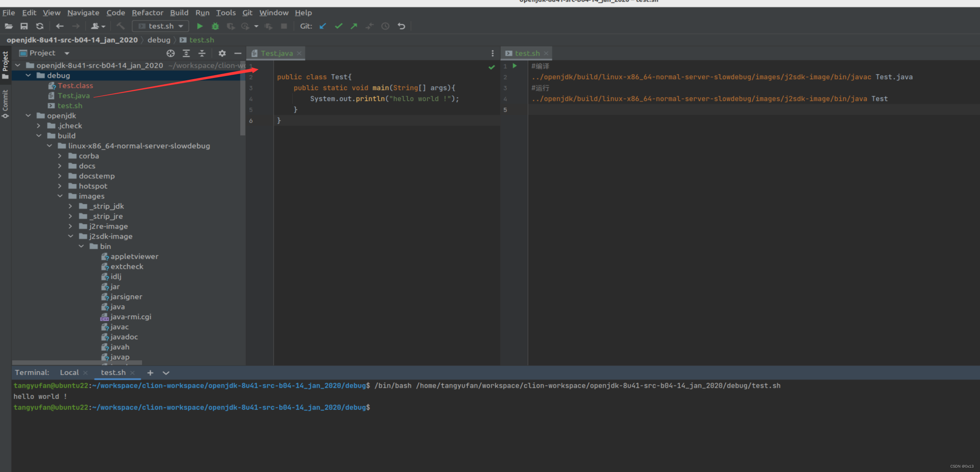Image resolution: width=980 pixels, height=472 pixels.
Task: Add a new terminal session tab
Action: (150, 373)
